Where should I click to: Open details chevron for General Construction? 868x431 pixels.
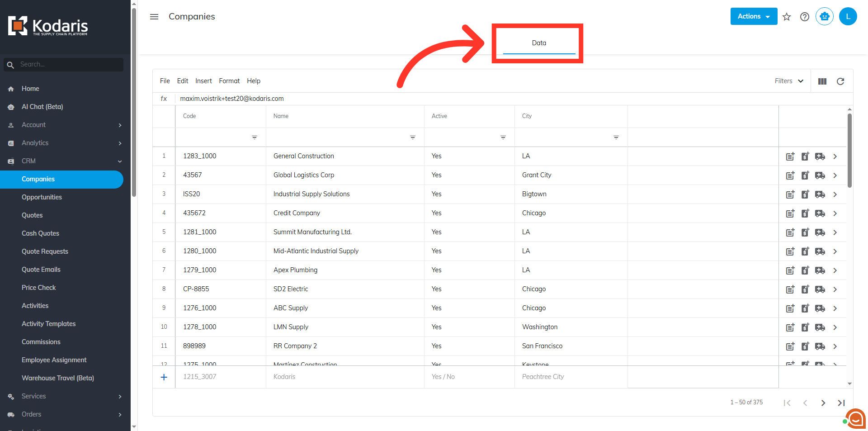835,156
